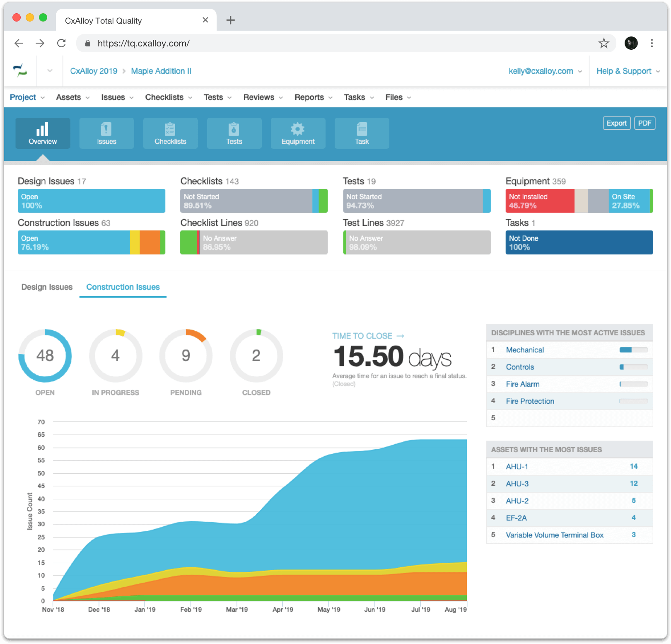Click the Mechanical discipline progress bar
Image resolution: width=671 pixels, height=644 pixels.
pos(633,350)
